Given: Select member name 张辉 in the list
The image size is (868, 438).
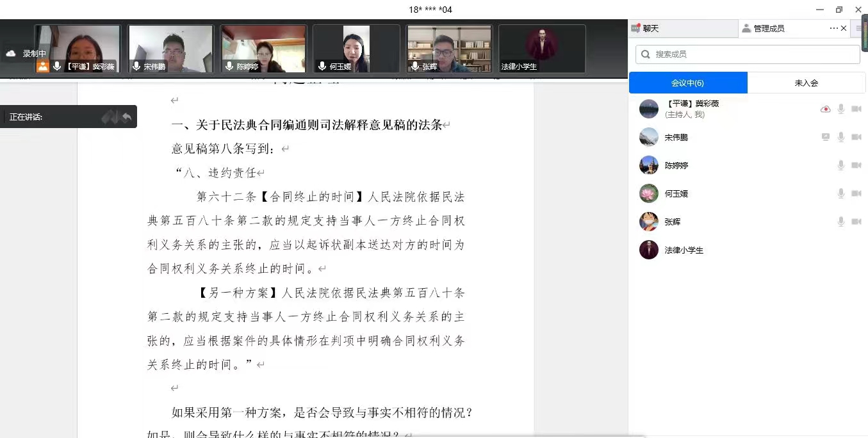Looking at the screenshot, I should pyautogui.click(x=673, y=222).
